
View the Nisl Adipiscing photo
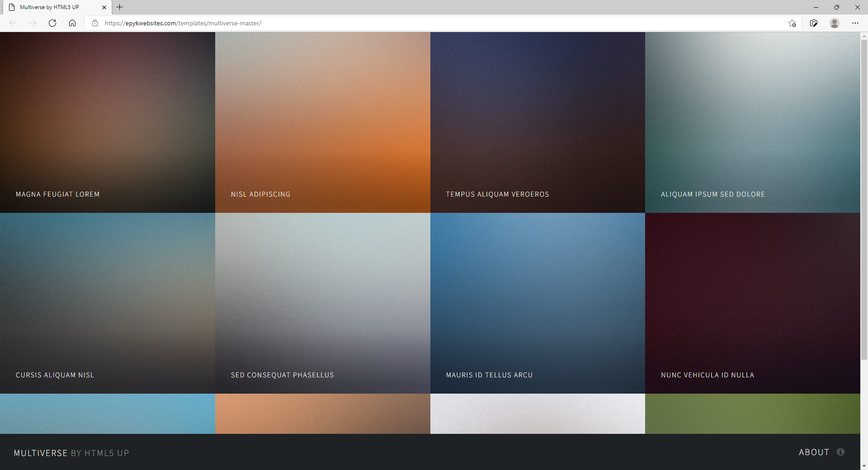pos(322,122)
